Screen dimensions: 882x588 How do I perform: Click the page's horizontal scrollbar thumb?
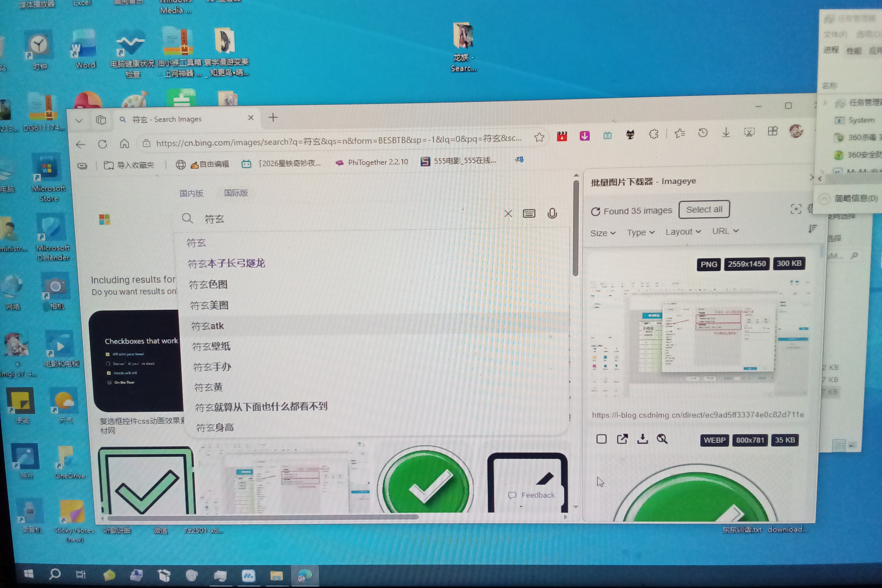263,518
